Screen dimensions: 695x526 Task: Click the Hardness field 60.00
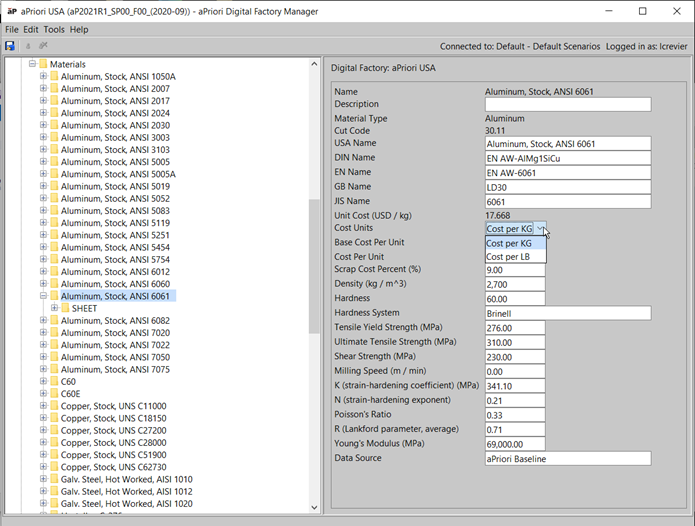[x=515, y=299]
